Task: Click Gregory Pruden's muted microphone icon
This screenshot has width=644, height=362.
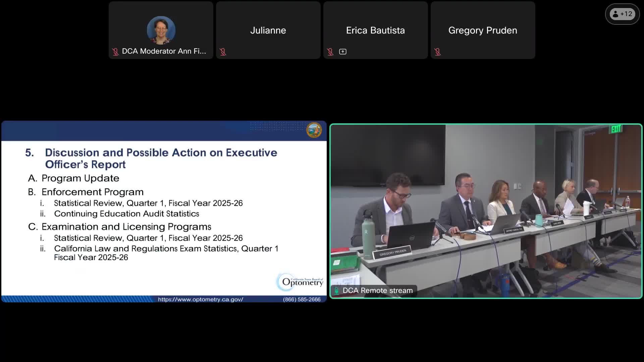Action: pos(437,52)
